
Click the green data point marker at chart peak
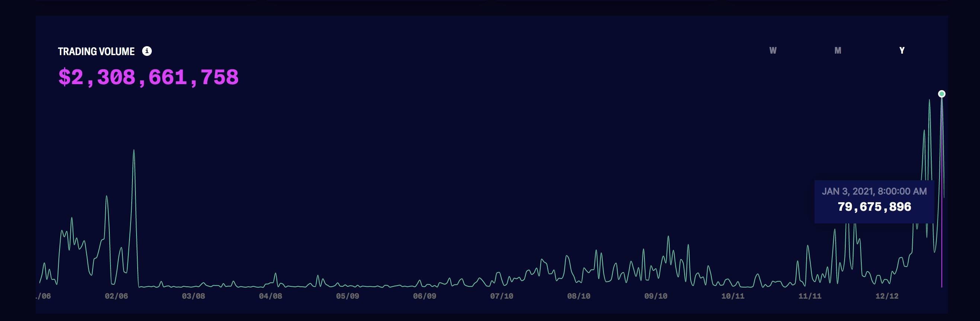[x=942, y=94]
